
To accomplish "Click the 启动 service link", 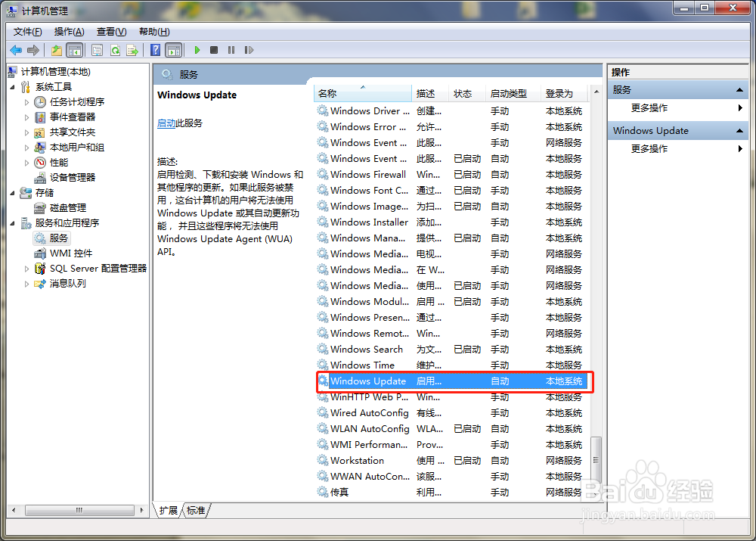I will coord(166,123).
